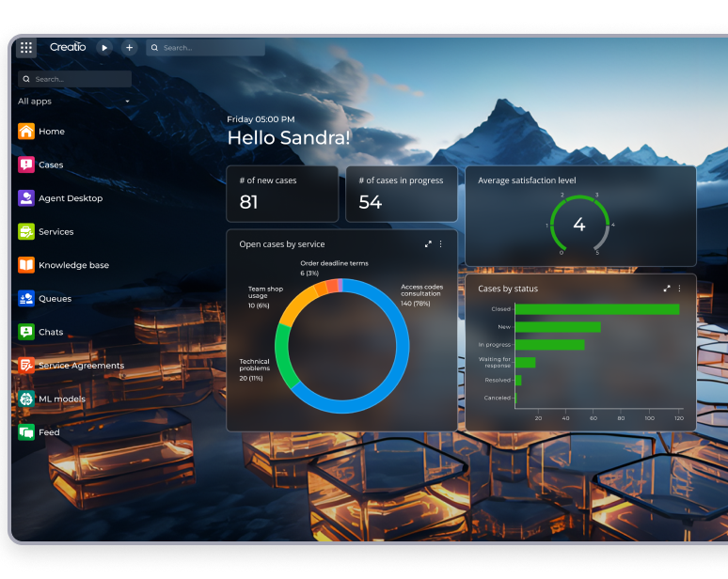Open the Feed sidebar item
728x579 pixels.
point(48,432)
